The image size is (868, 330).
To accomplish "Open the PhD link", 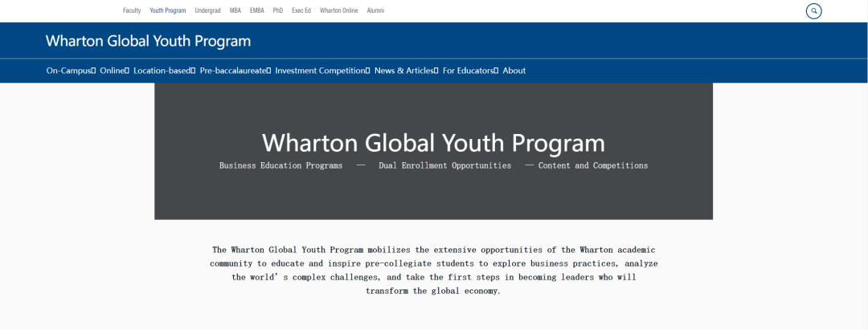I will point(278,10).
